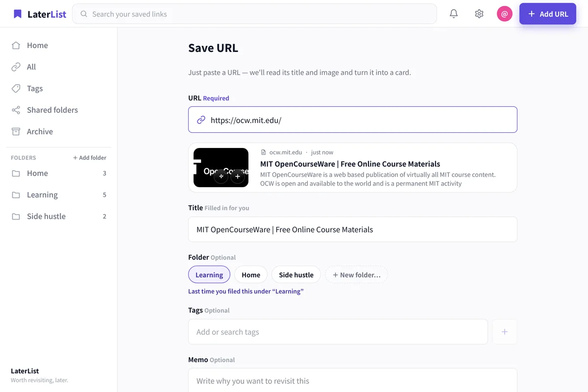This screenshot has height=392, width=588.
Task: Open the Learning folder in sidebar
Action: tap(59, 195)
